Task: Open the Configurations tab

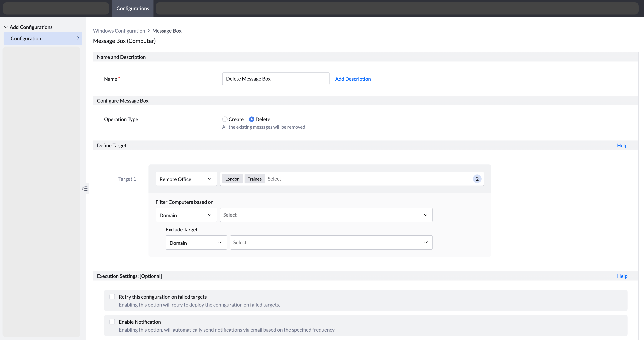Action: pos(133,9)
